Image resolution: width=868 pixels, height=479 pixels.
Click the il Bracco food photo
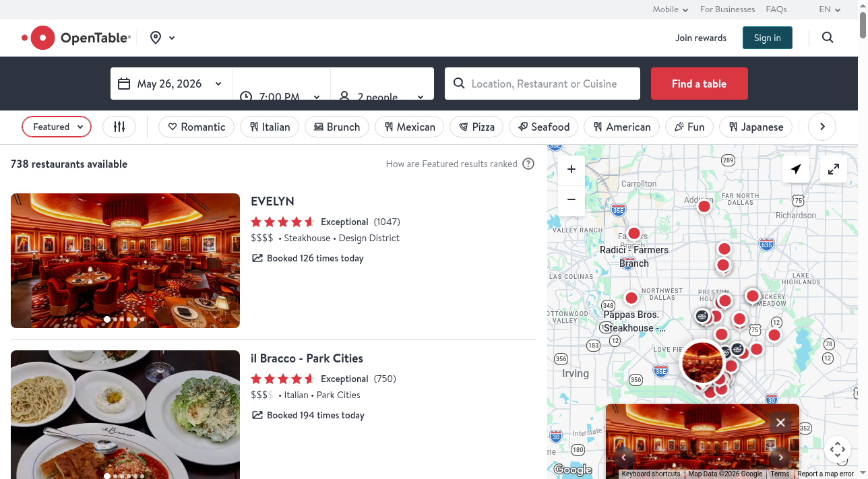[125, 414]
